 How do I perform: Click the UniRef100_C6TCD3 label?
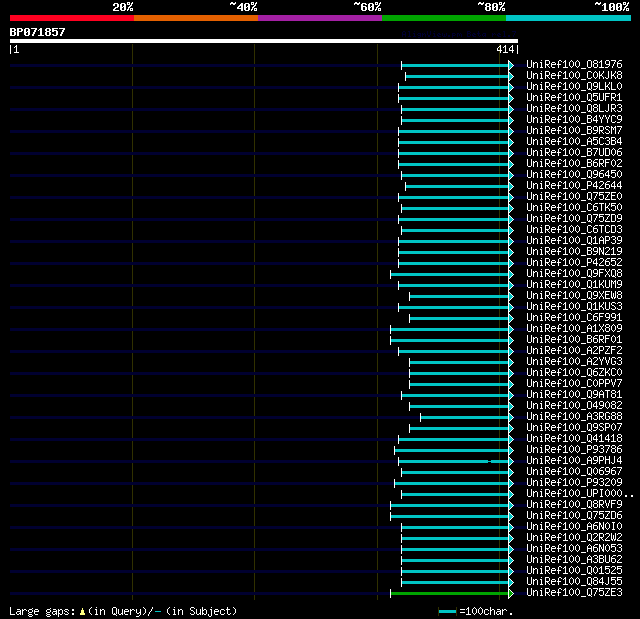(x=574, y=230)
